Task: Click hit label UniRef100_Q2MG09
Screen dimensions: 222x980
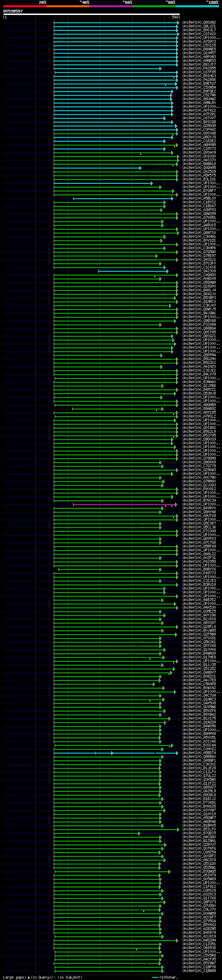Action: coord(199,126)
